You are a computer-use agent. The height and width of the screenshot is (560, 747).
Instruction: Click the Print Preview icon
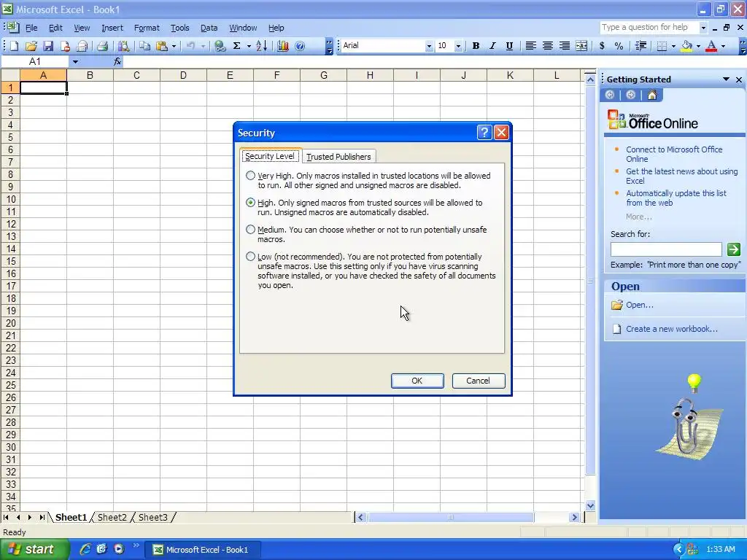point(123,46)
